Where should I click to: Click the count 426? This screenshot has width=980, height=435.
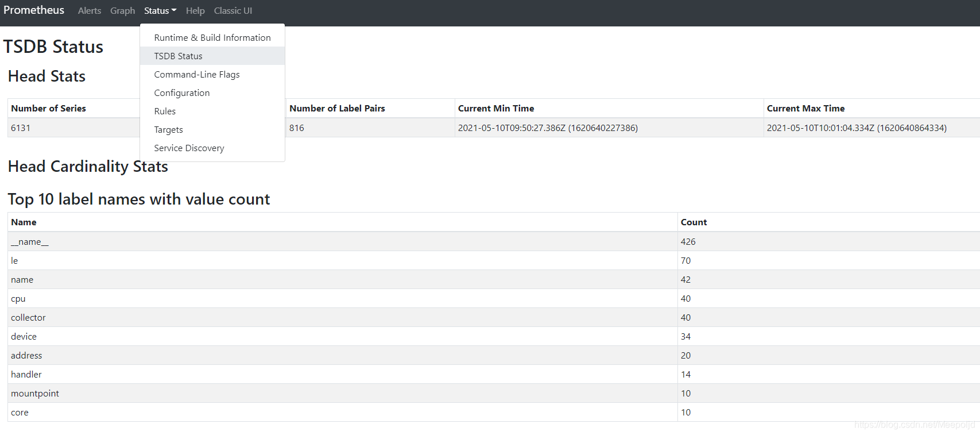pyautogui.click(x=688, y=241)
